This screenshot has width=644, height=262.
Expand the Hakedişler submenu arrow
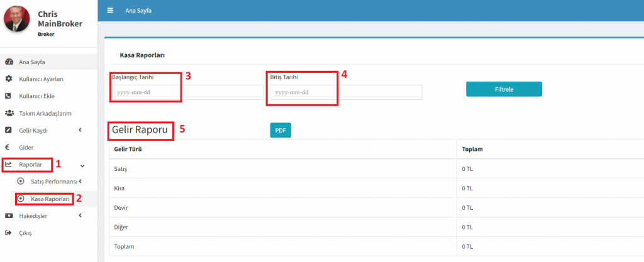80,216
